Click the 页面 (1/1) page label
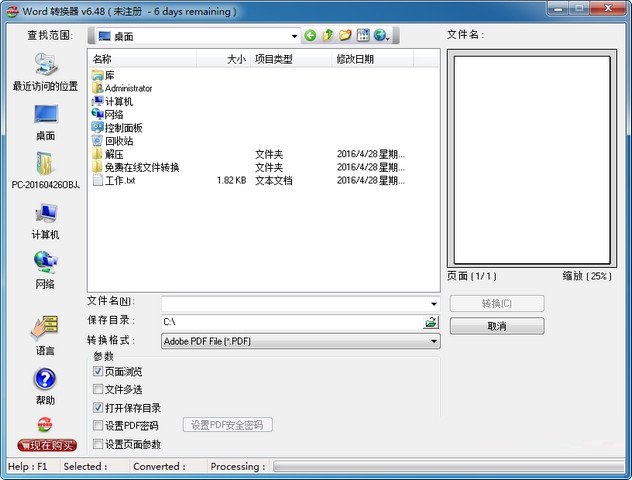632x480 pixels. (x=472, y=276)
